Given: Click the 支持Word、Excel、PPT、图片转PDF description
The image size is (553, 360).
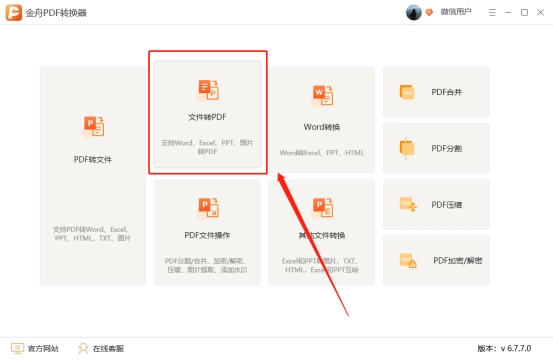Looking at the screenshot, I should tap(207, 147).
